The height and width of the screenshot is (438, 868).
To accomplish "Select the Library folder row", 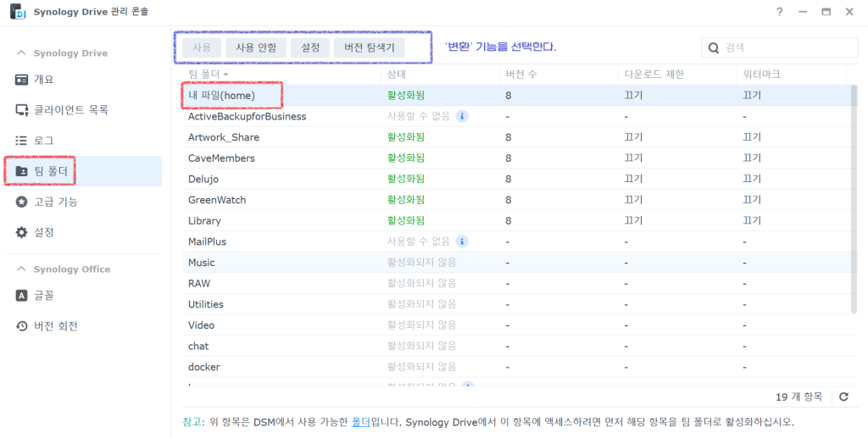I will pyautogui.click(x=516, y=220).
